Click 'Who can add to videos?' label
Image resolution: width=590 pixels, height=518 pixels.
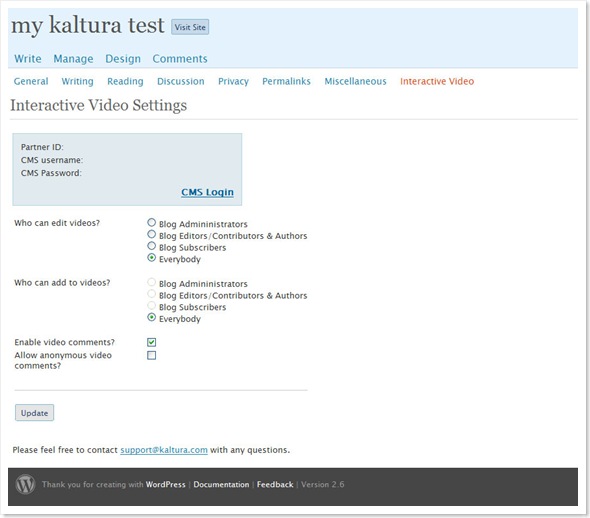coord(62,283)
